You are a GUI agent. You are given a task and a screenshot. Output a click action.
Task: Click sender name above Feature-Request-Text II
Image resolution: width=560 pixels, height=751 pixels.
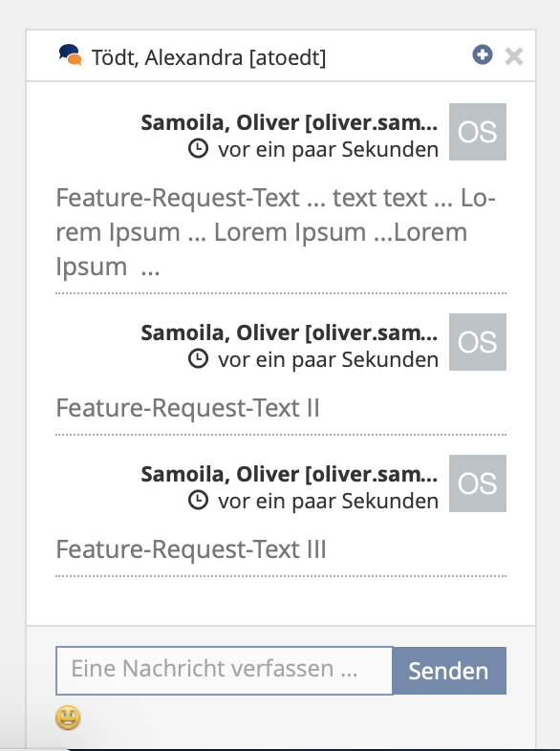point(289,333)
